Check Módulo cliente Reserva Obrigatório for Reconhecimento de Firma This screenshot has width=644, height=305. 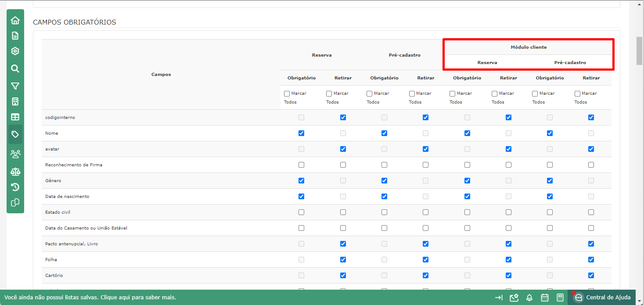pyautogui.click(x=467, y=165)
